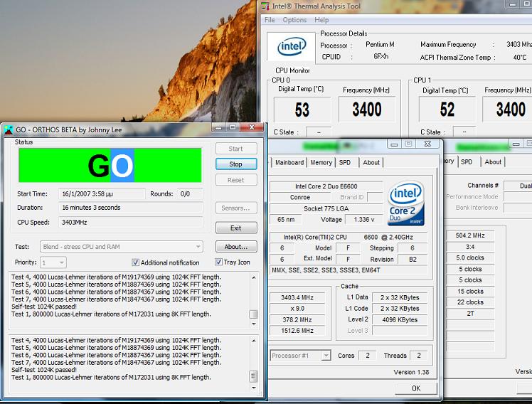Click the 2T command rate field
The image size is (532, 404).
(x=470, y=314)
